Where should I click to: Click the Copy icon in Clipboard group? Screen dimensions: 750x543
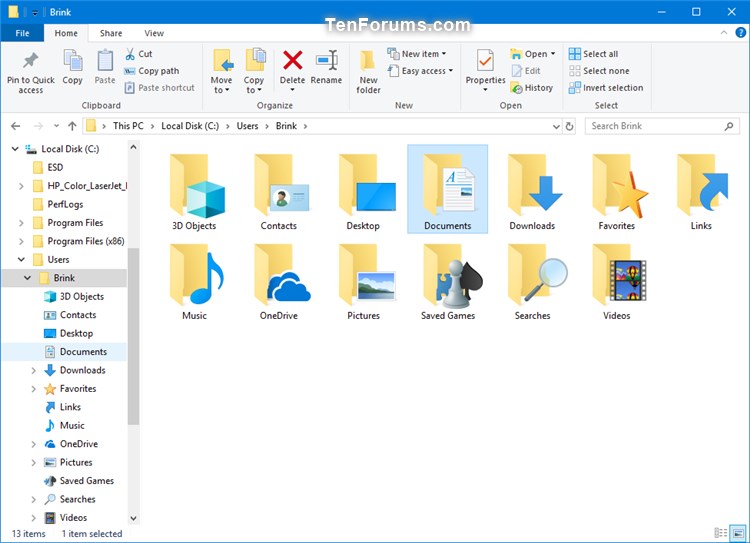click(x=73, y=66)
